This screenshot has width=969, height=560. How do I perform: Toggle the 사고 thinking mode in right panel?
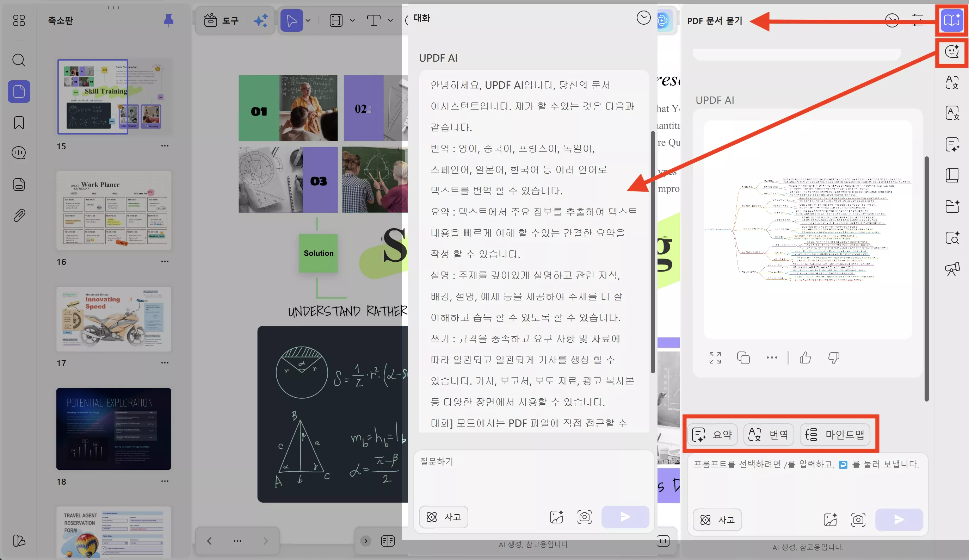coord(717,519)
